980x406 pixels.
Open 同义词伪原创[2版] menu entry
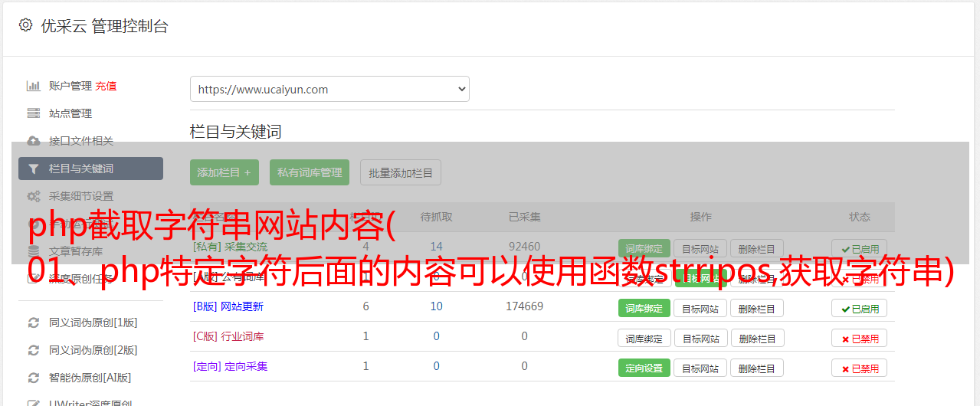93,350
